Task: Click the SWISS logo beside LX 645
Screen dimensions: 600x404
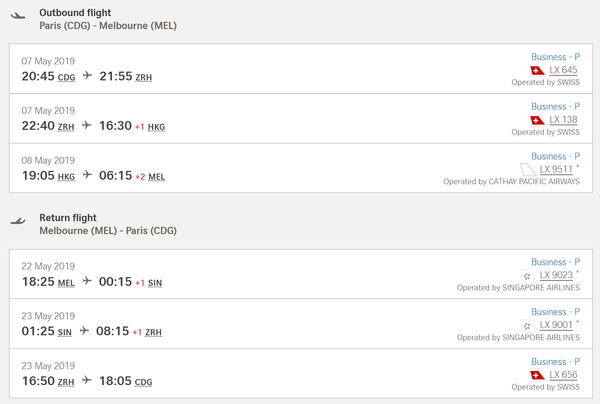Action: [537, 70]
